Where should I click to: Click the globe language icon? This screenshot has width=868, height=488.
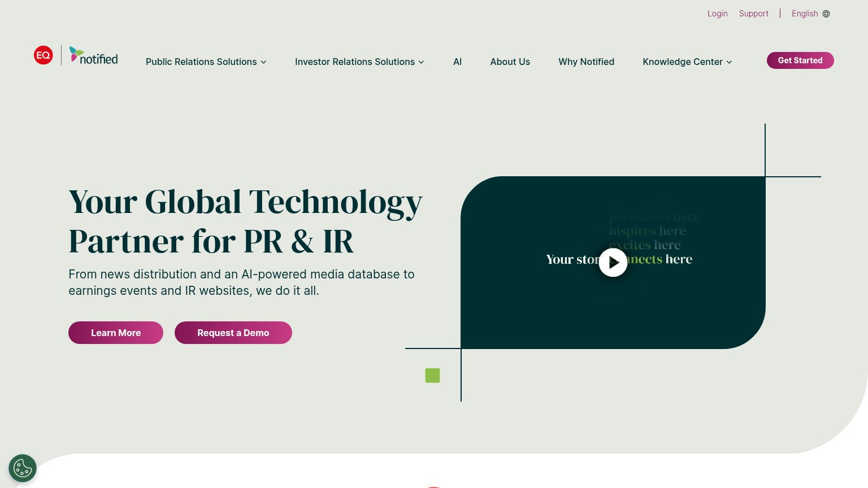tap(826, 14)
